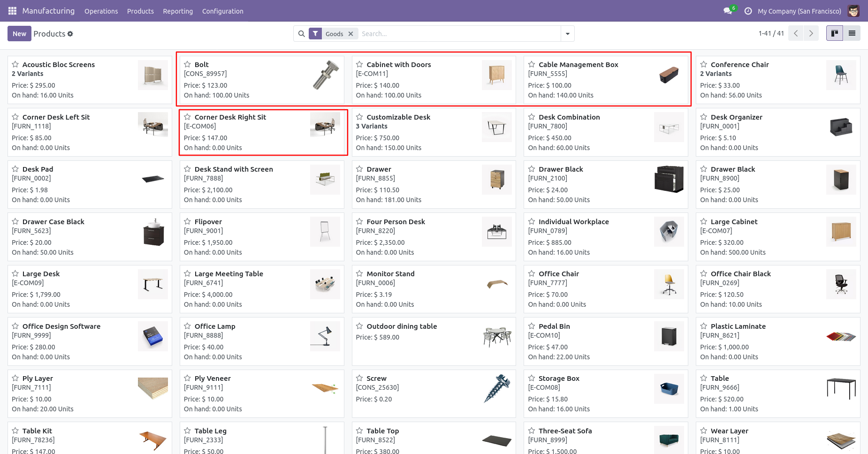
Task: Open the activities clock icon
Action: click(x=748, y=11)
